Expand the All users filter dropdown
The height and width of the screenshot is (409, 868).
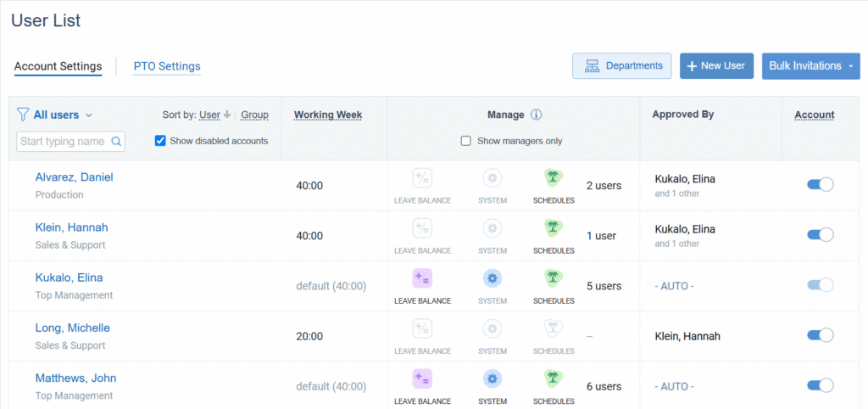(x=63, y=115)
